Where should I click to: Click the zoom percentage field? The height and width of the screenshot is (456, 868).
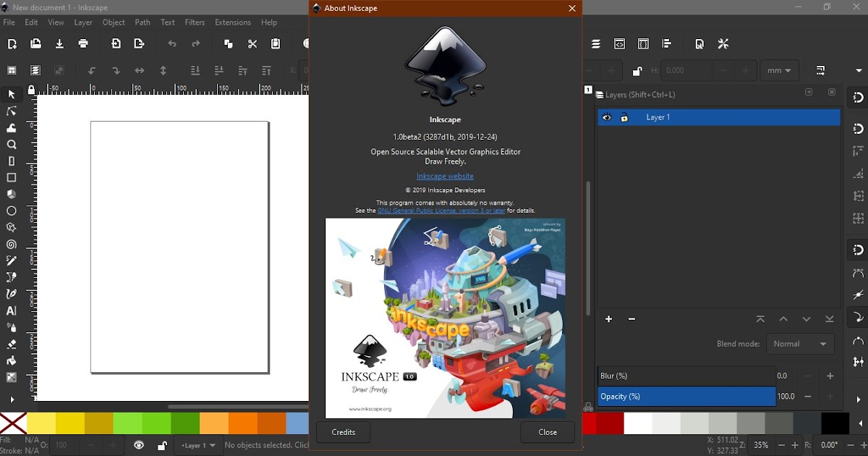(761, 446)
